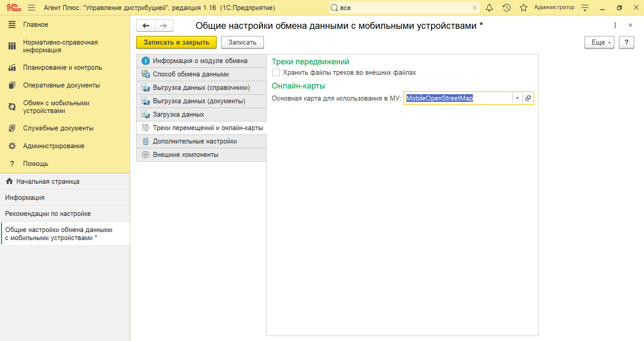Click the open-reference icon beside map field
Viewport: 644px width, 341px height.
[528, 98]
